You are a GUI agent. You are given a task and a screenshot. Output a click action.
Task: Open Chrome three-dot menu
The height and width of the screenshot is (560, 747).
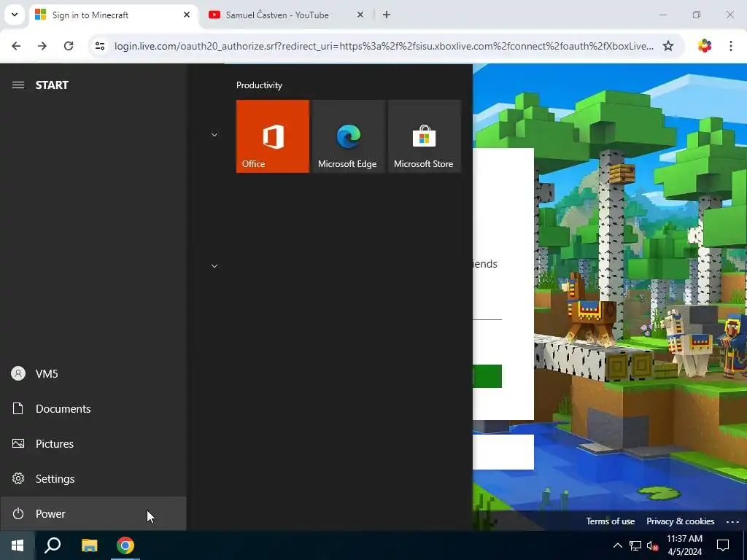(731, 46)
